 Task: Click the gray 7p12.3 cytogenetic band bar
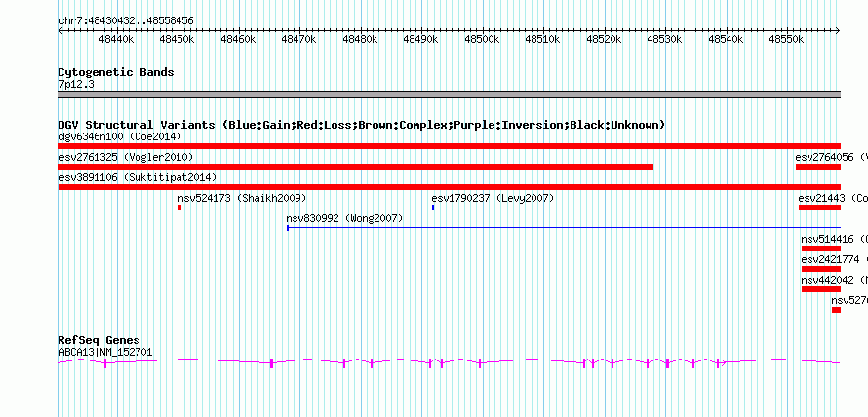point(450,95)
